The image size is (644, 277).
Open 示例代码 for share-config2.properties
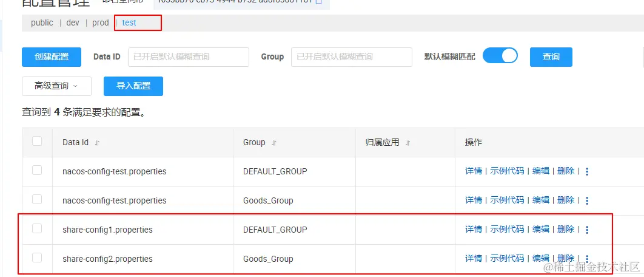coord(507,259)
